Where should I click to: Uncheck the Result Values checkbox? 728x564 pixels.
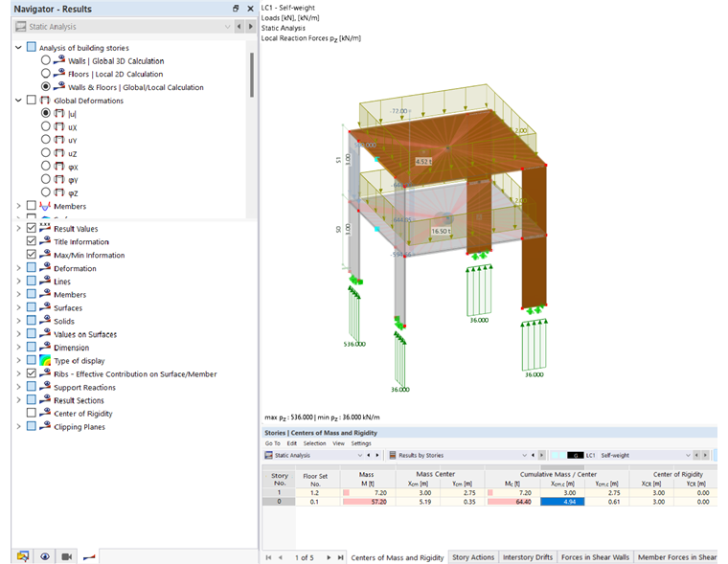point(31,228)
